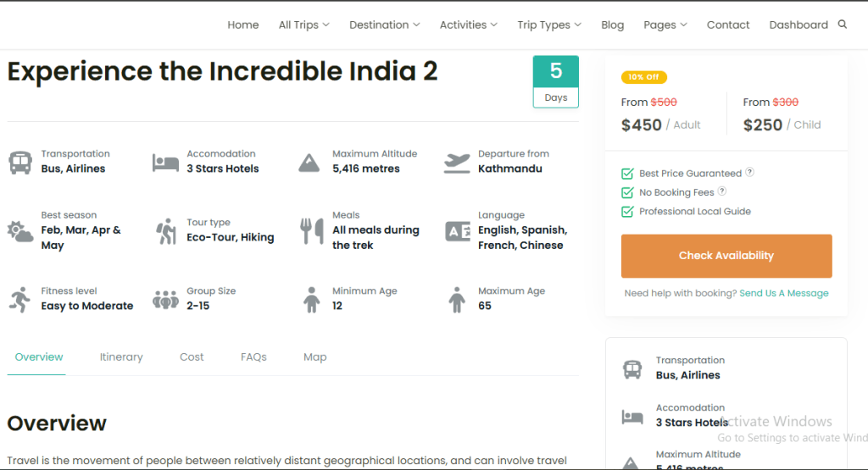
Task: Click the airplane Departure from icon
Action: [457, 162]
